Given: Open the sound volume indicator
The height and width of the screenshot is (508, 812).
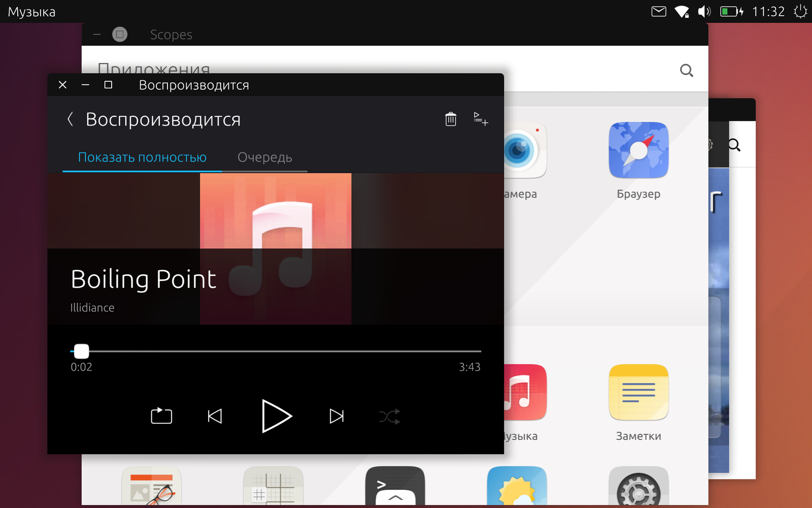Looking at the screenshot, I should tap(704, 11).
